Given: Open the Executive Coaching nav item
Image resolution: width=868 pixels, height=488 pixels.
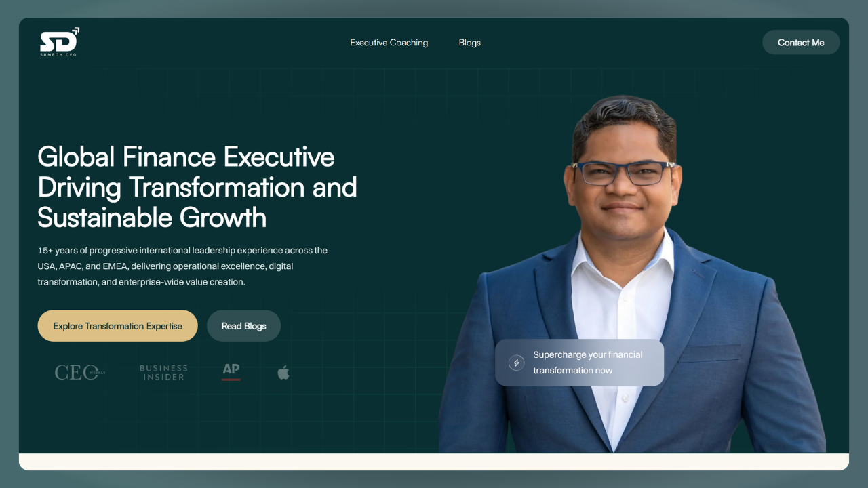Looking at the screenshot, I should click(389, 43).
